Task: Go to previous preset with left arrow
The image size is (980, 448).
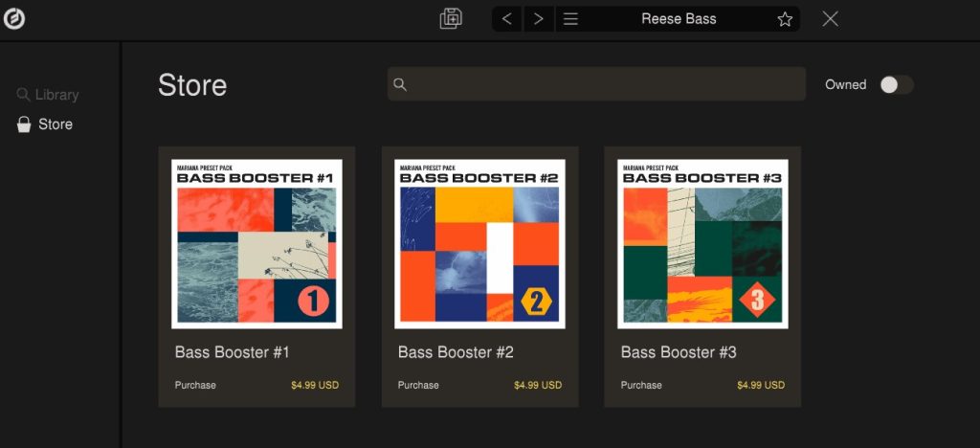Action: point(507,19)
